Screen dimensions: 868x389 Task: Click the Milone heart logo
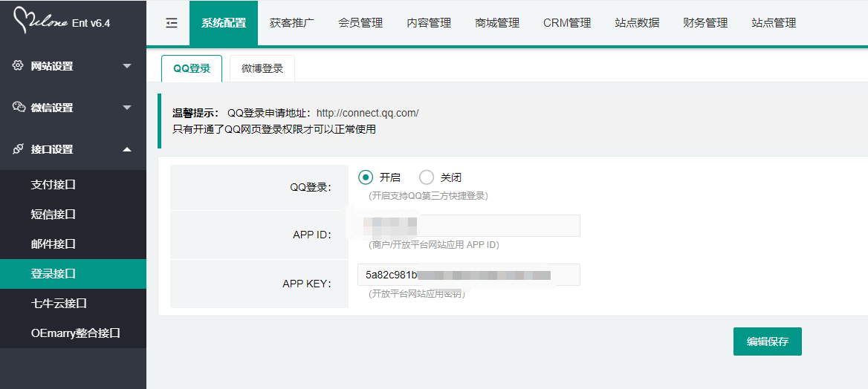41,20
